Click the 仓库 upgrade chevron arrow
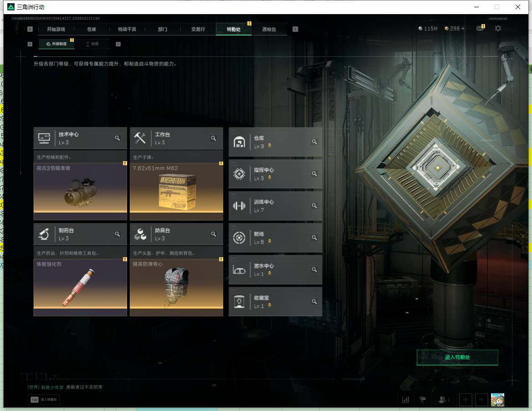This screenshot has height=411, width=532. [x=270, y=146]
